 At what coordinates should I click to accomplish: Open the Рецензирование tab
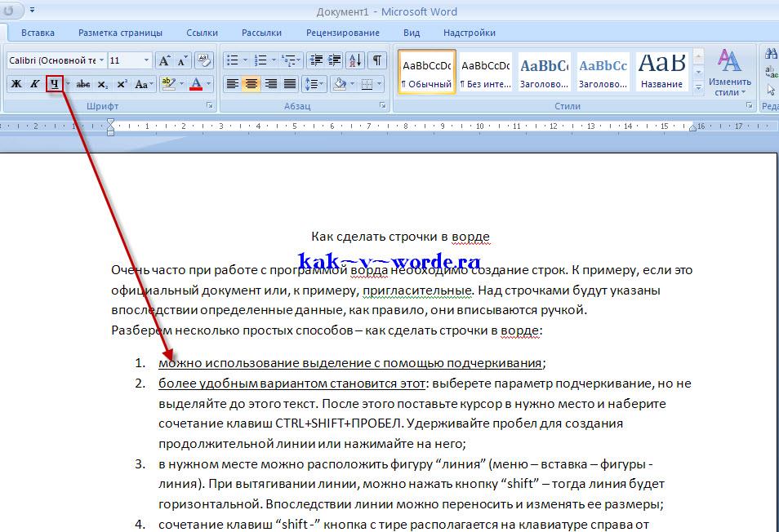click(x=343, y=33)
